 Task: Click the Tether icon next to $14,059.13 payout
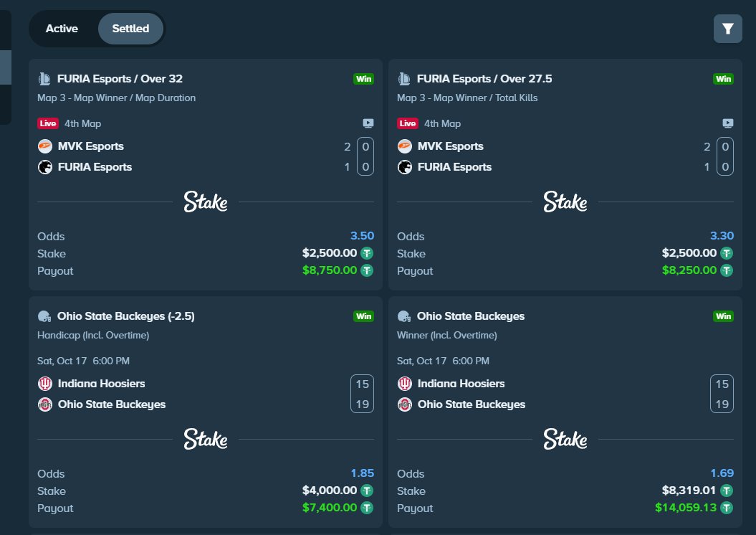coord(727,508)
